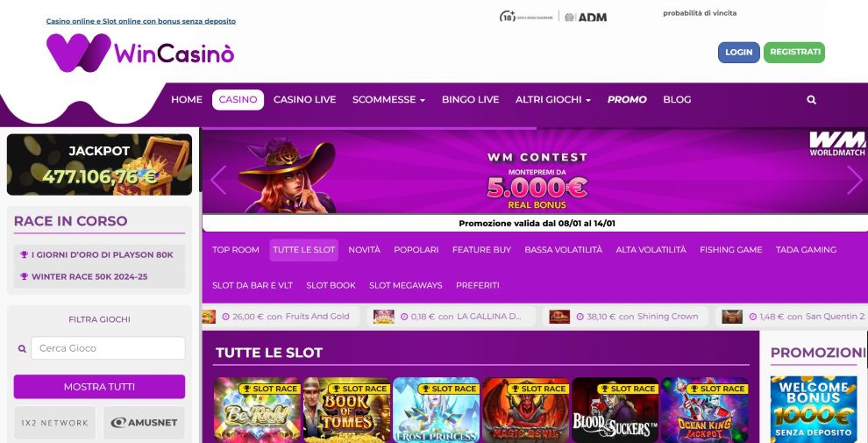
Task: Open the Welcome Bonus 1000€ promotion
Action: [x=813, y=409]
